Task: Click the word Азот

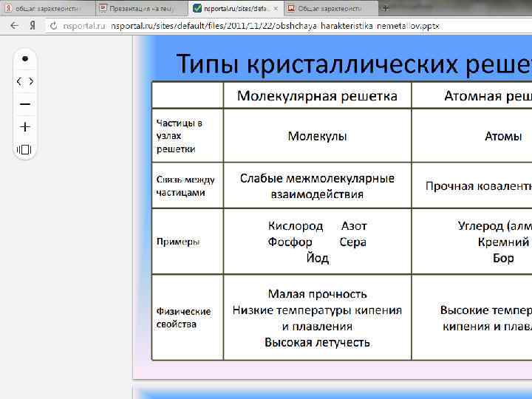Action: point(354,225)
